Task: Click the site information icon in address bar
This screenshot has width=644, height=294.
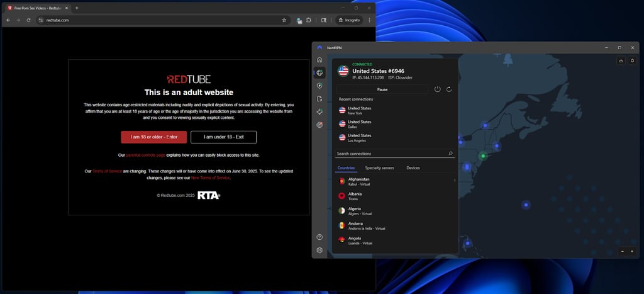Action: point(40,20)
